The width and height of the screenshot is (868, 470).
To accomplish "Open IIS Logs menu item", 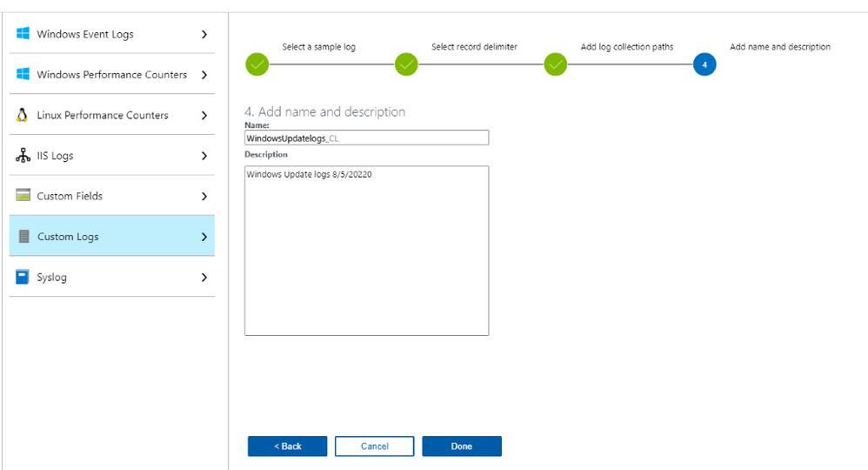I will [x=112, y=155].
